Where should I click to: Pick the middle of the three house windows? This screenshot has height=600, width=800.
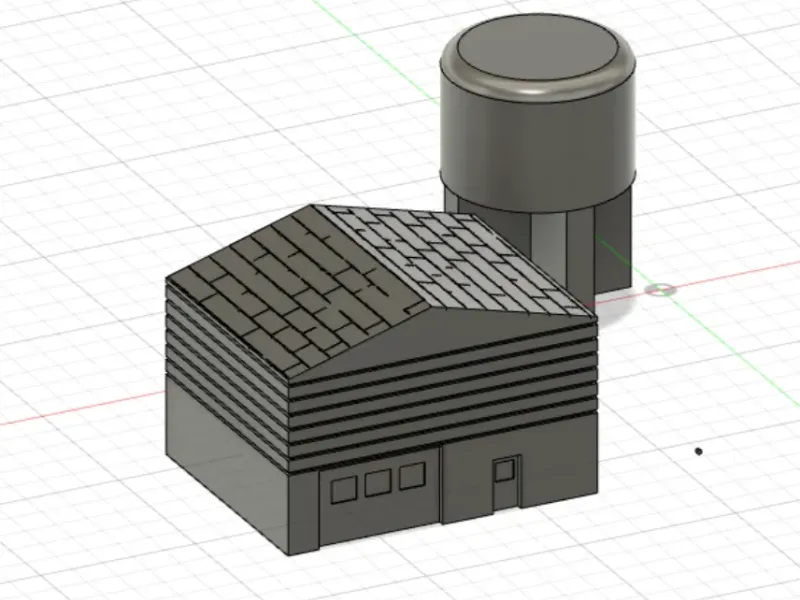click(378, 483)
